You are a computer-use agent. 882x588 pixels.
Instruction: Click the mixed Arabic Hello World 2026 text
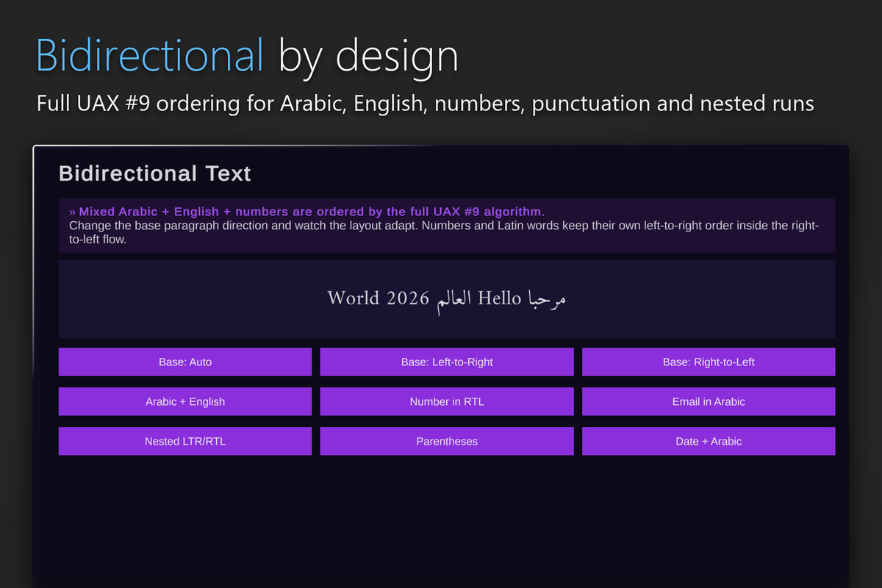point(447,298)
